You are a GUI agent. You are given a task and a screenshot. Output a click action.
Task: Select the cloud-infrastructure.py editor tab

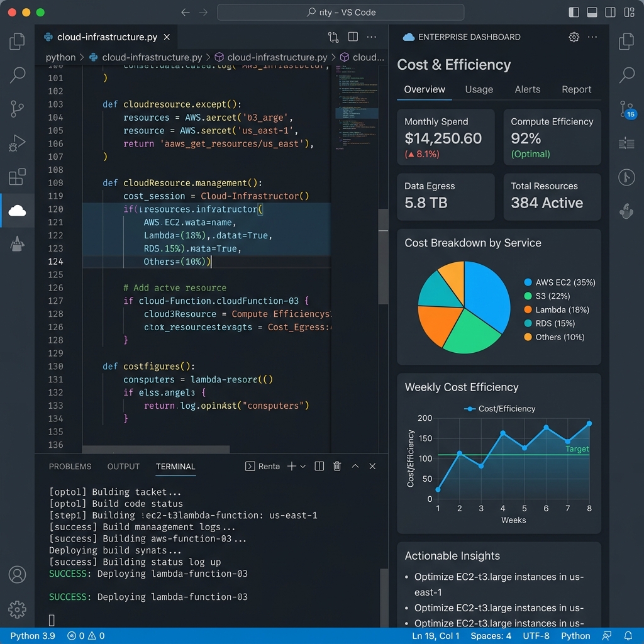(107, 37)
